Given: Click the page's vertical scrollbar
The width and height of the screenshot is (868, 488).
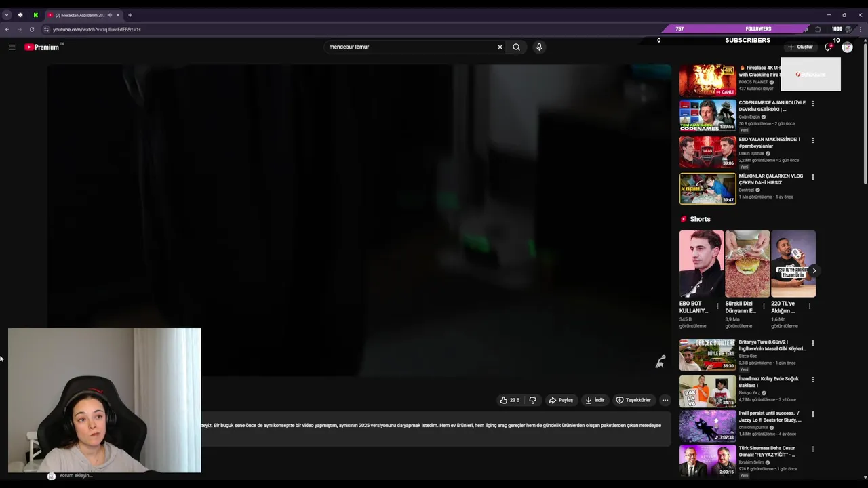Looking at the screenshot, I should coord(865,115).
